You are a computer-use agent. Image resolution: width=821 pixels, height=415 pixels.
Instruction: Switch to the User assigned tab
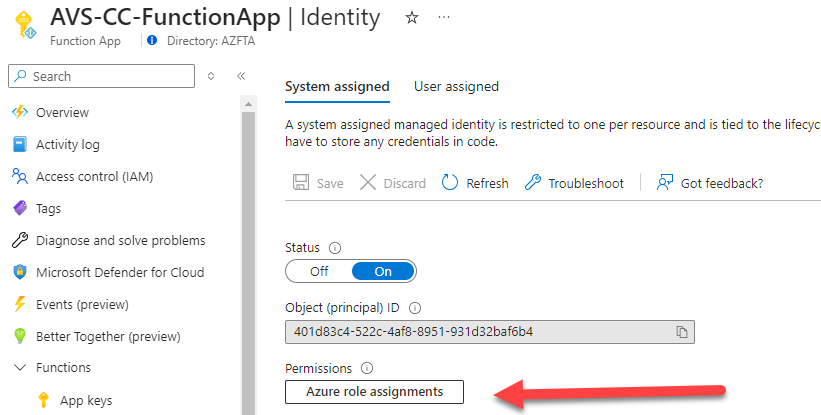(456, 86)
